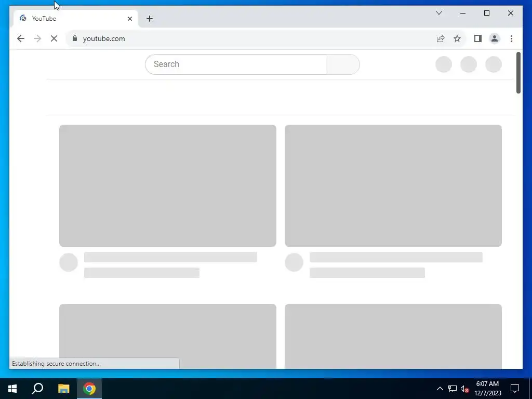Click the muted volume tray icon
This screenshot has width=532, height=399.
click(465, 389)
